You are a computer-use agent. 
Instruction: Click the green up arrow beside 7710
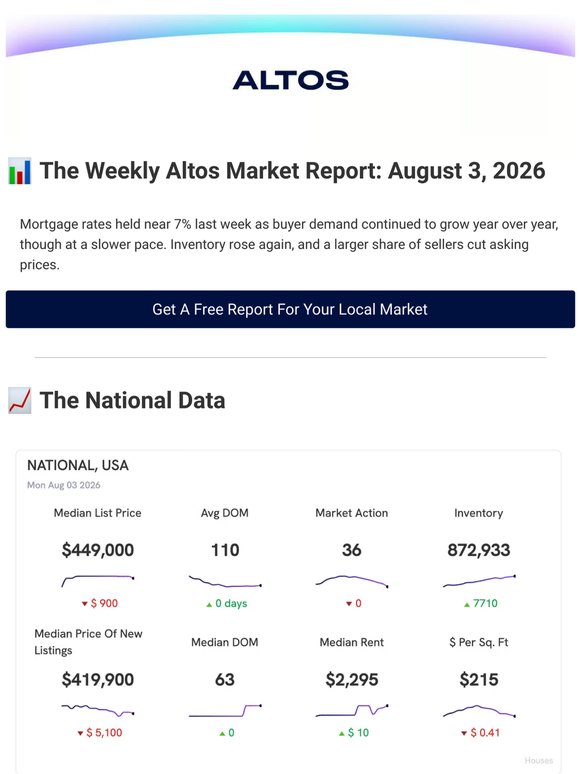pyautogui.click(x=466, y=604)
